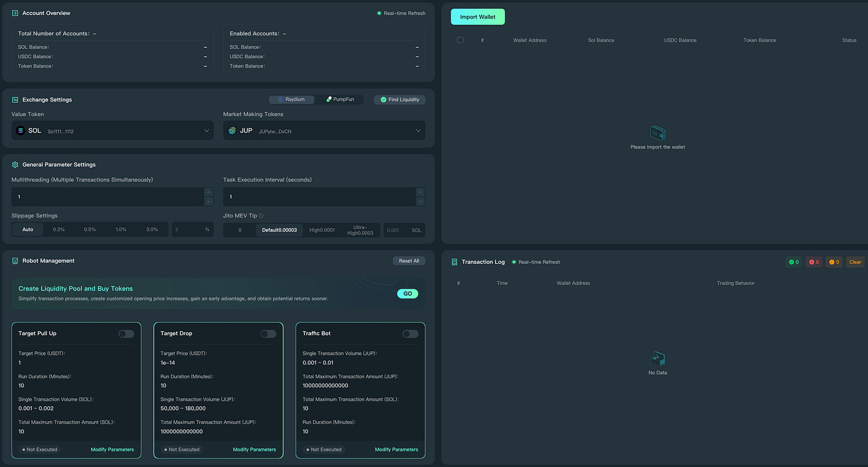Click the Find Liquidity checkmark icon
Viewport: 868px width, 467px height.
click(x=383, y=99)
